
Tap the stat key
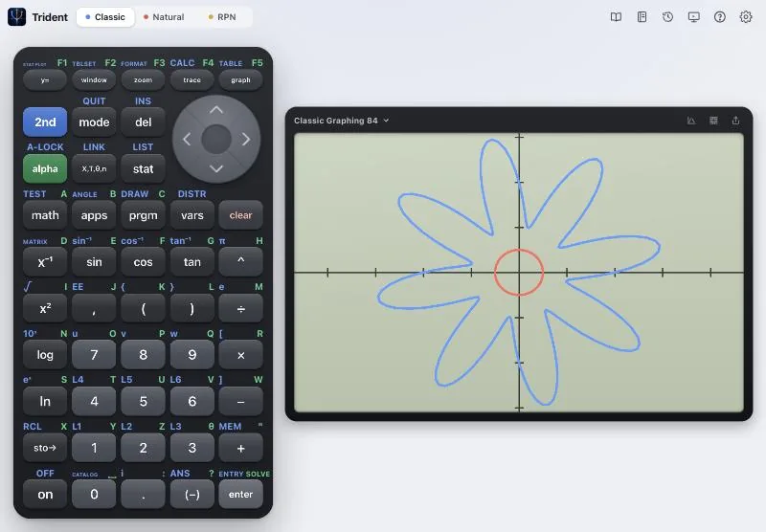[143, 168]
